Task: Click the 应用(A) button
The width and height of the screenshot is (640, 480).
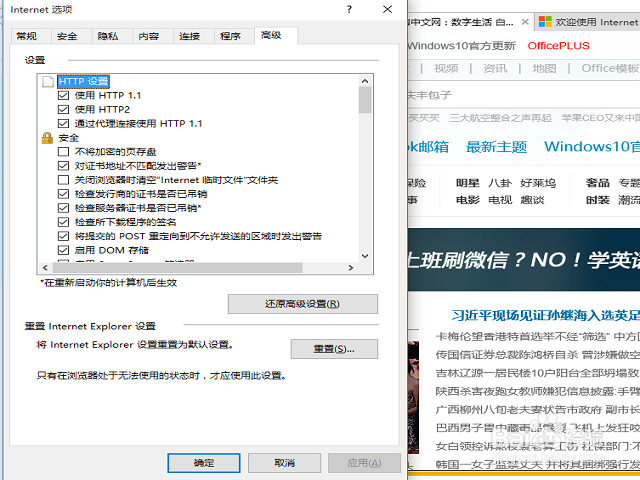Action: 364,463
